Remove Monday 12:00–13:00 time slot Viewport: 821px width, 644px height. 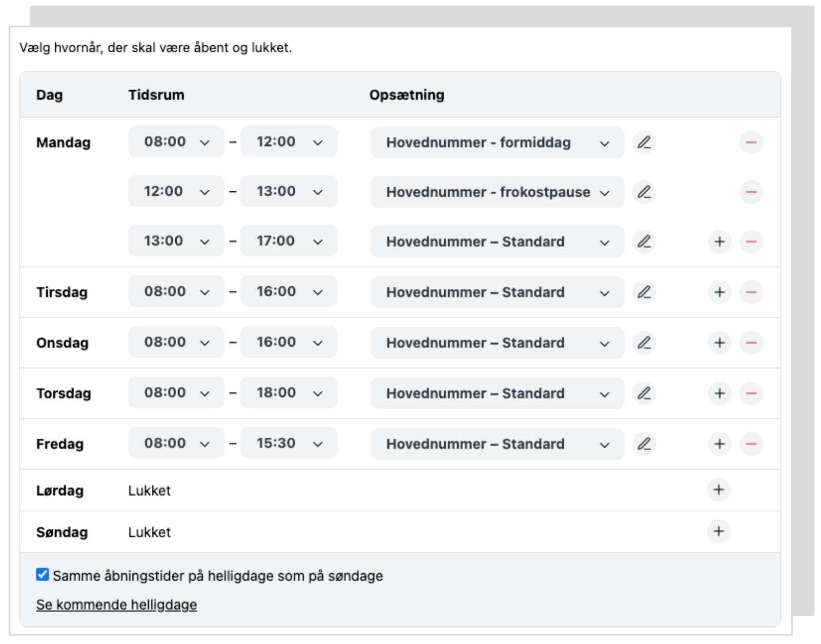point(751,192)
